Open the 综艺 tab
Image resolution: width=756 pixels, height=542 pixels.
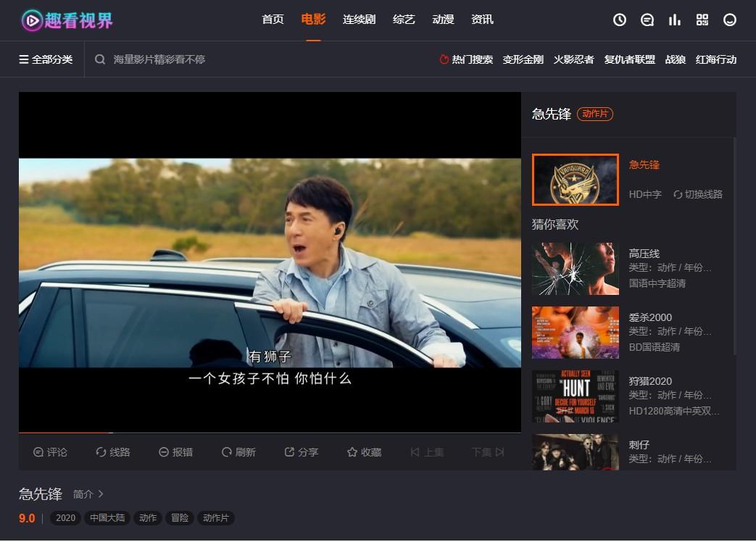[404, 20]
